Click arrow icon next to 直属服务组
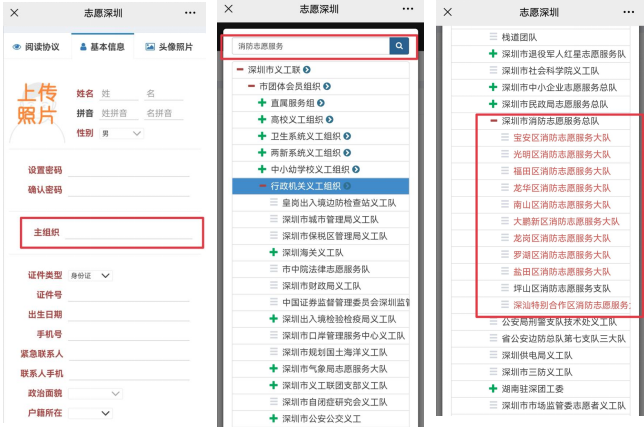 click(x=322, y=103)
